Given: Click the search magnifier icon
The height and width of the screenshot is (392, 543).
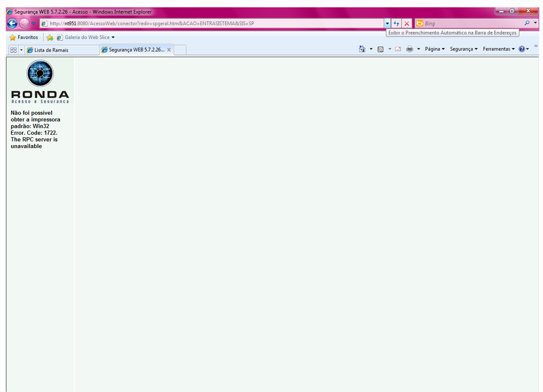Looking at the screenshot, I should [527, 23].
